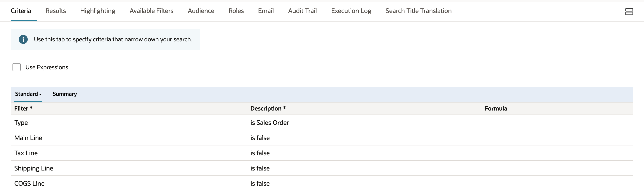Open the Results tab
This screenshot has width=644, height=196.
point(56,11)
